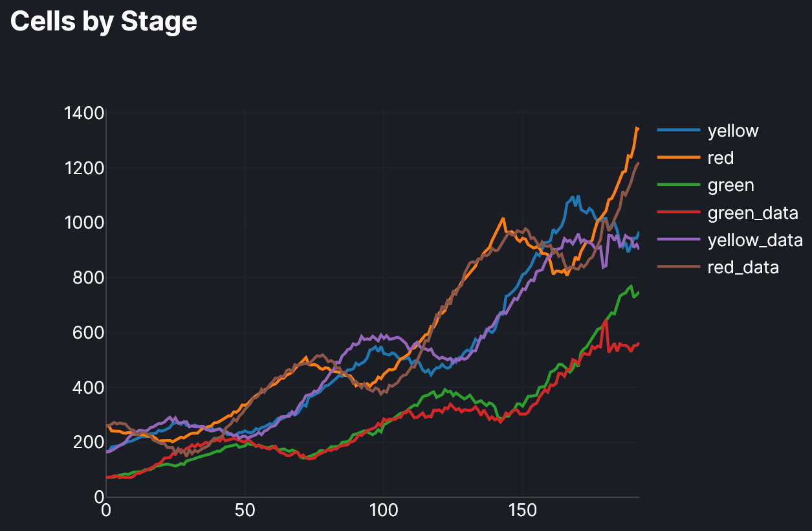Toggle yellow_data legend label
Image resolution: width=812 pixels, height=531 pixels.
pos(754,240)
